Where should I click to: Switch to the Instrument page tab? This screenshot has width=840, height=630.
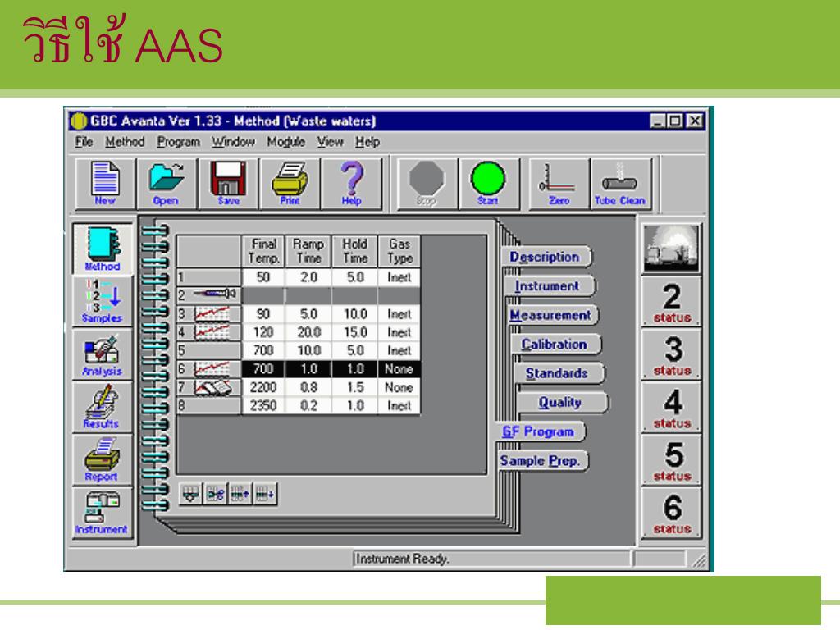pos(549,286)
